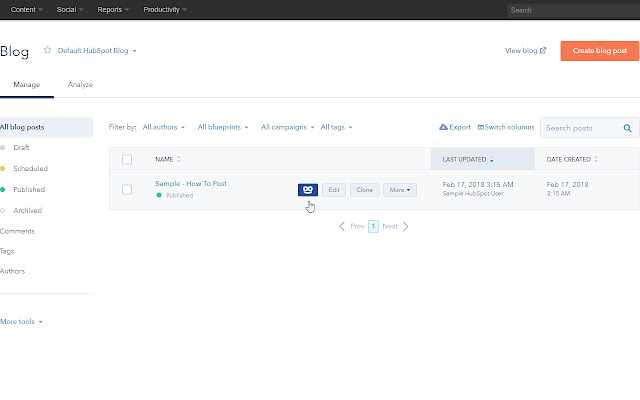640x400 pixels.
Task: Sort by Name column arrows
Action: coord(178,159)
